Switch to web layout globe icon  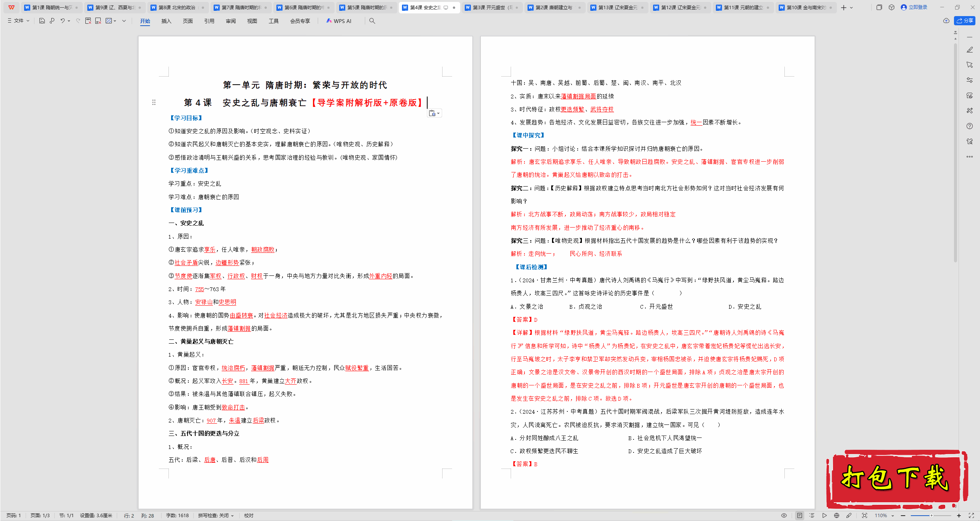tap(837, 516)
